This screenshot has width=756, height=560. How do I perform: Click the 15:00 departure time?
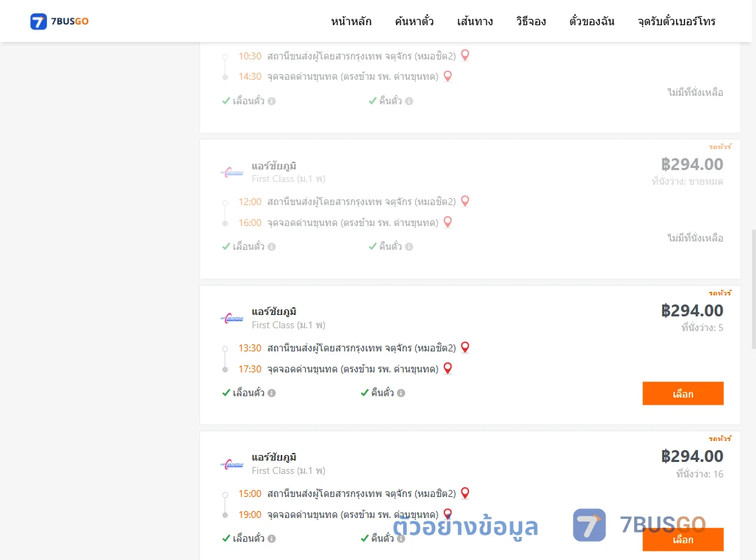pyautogui.click(x=250, y=494)
